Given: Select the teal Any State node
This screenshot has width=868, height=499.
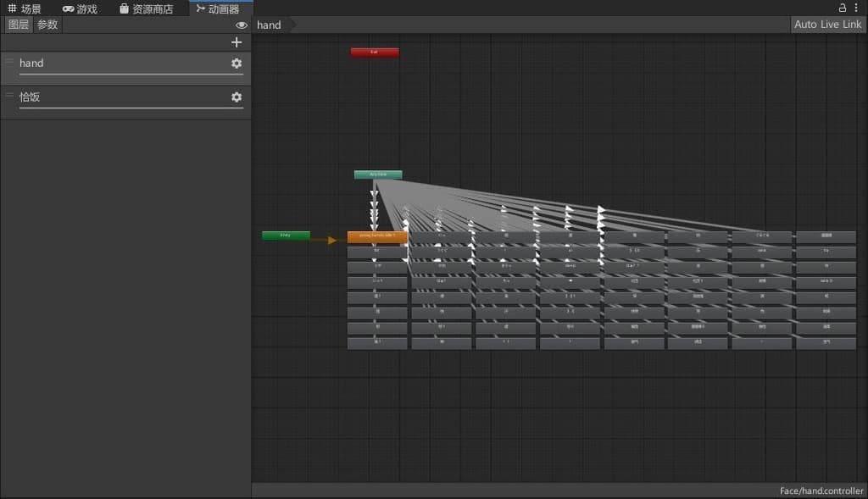Looking at the screenshot, I should [378, 175].
